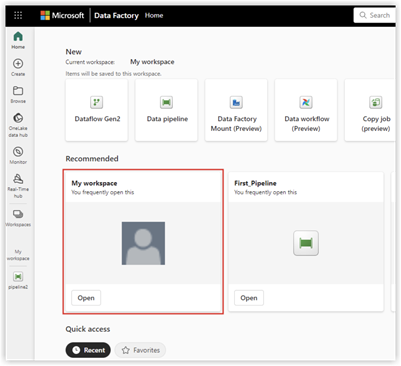Open OneLake data hub
This screenshot has height=366, width=401.
18,125
